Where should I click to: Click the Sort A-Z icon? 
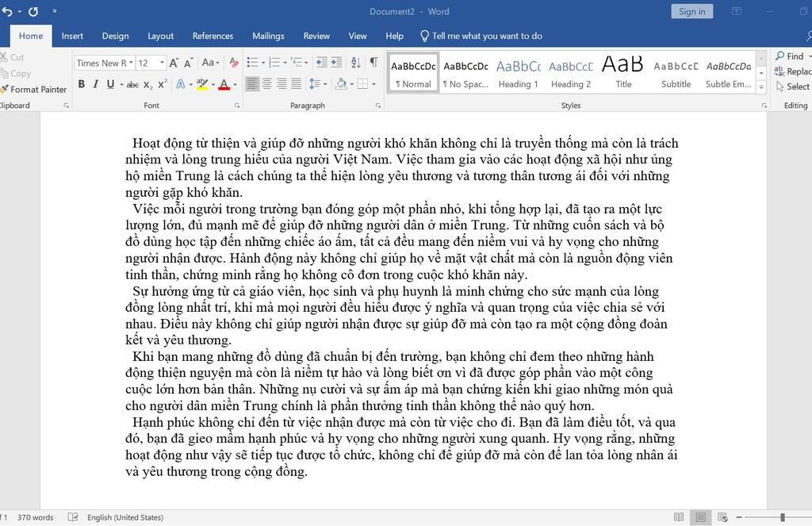pyautogui.click(x=356, y=63)
